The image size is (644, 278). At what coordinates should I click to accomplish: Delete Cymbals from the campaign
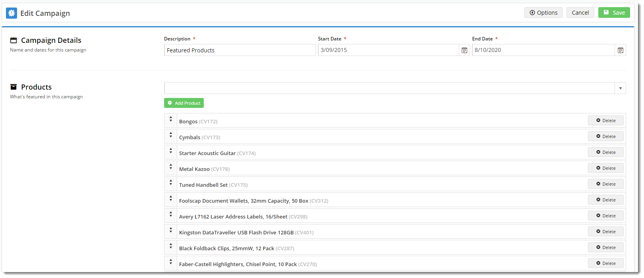[606, 136]
